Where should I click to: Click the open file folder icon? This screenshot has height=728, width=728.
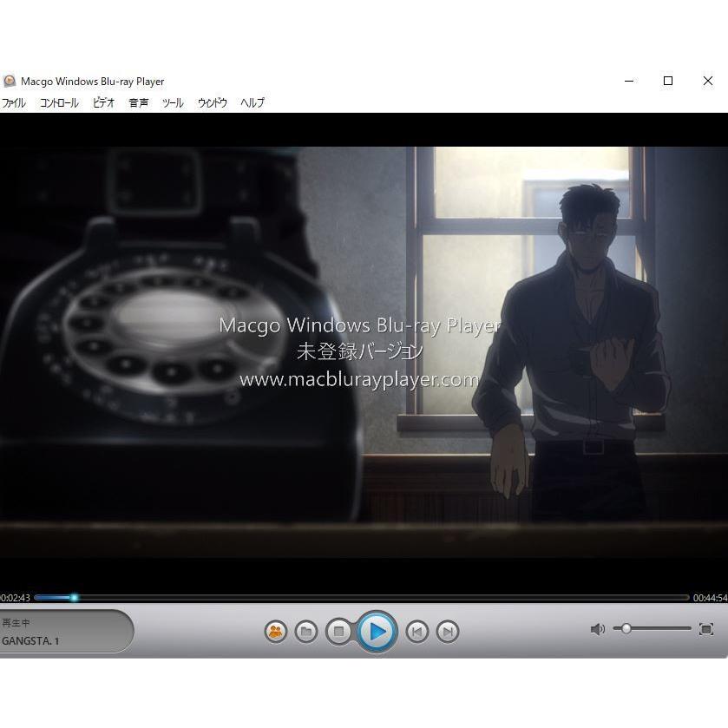tap(306, 632)
